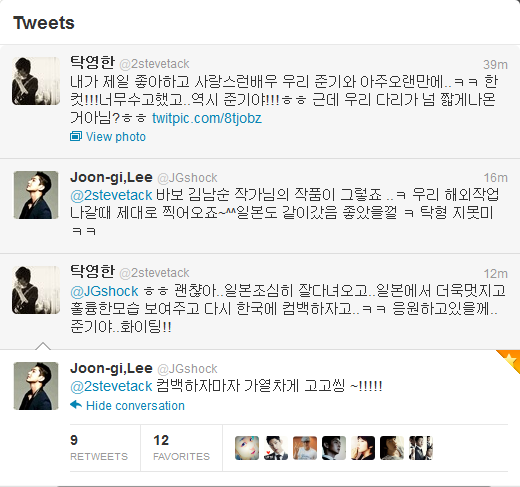
Task: Open Joon-gi,Lee's avatar in the 16m tweet
Action: pos(36,195)
